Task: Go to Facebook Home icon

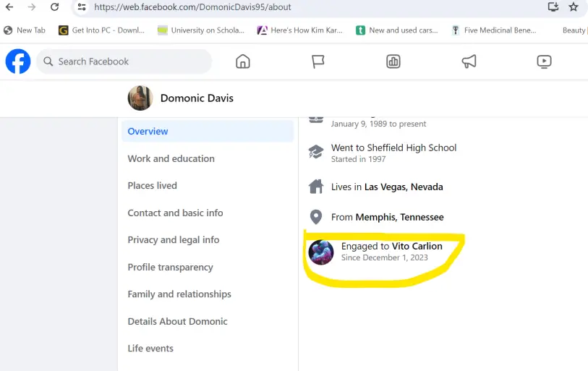Action: point(243,61)
